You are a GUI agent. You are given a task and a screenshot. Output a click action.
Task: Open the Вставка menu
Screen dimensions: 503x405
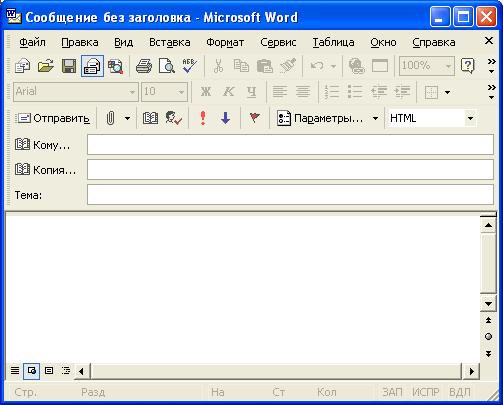pos(170,42)
